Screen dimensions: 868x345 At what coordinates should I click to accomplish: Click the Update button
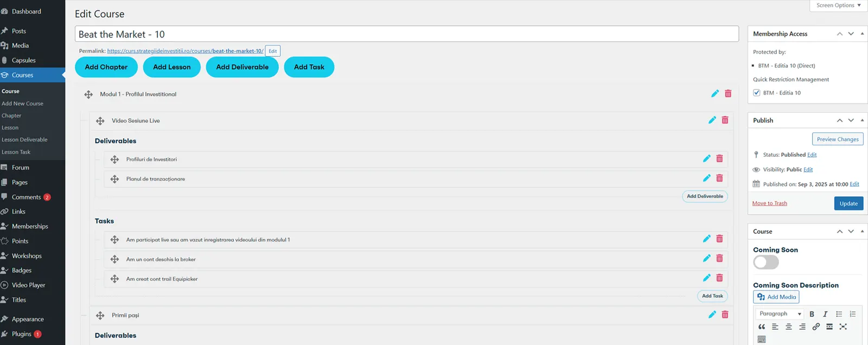click(848, 203)
